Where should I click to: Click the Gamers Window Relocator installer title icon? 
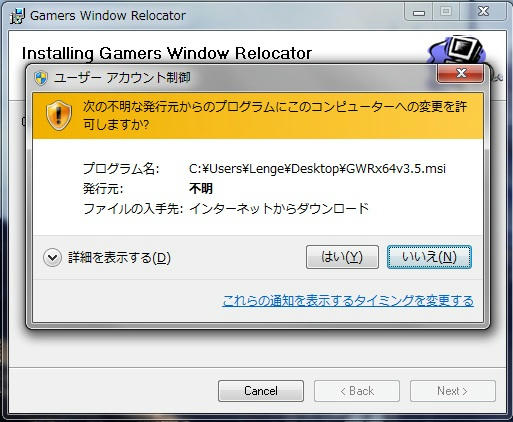click(x=17, y=16)
